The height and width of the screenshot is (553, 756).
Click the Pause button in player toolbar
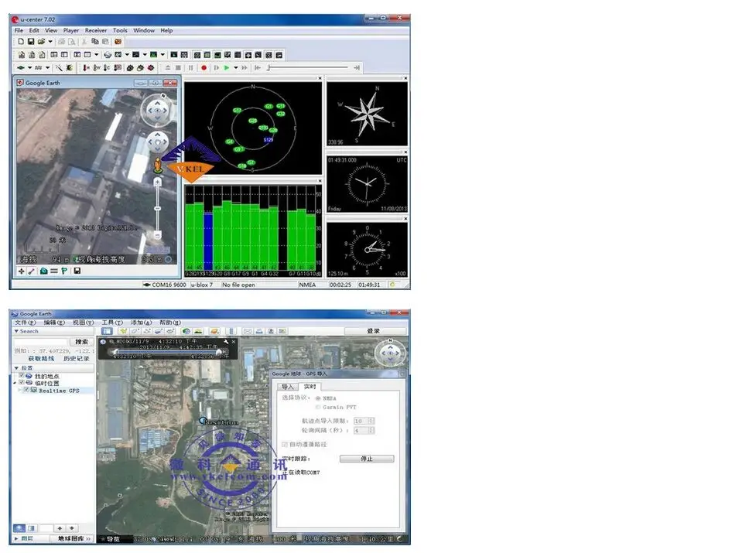coord(191,68)
